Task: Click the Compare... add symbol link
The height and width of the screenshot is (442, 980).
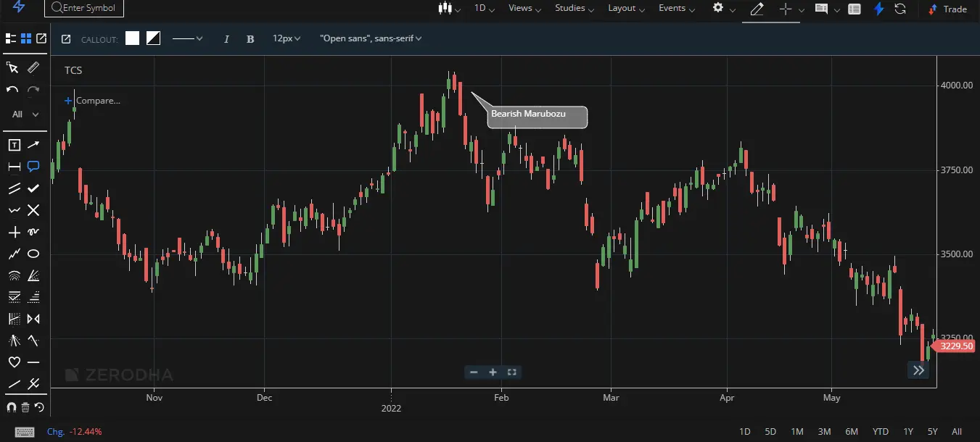Action: [x=92, y=101]
